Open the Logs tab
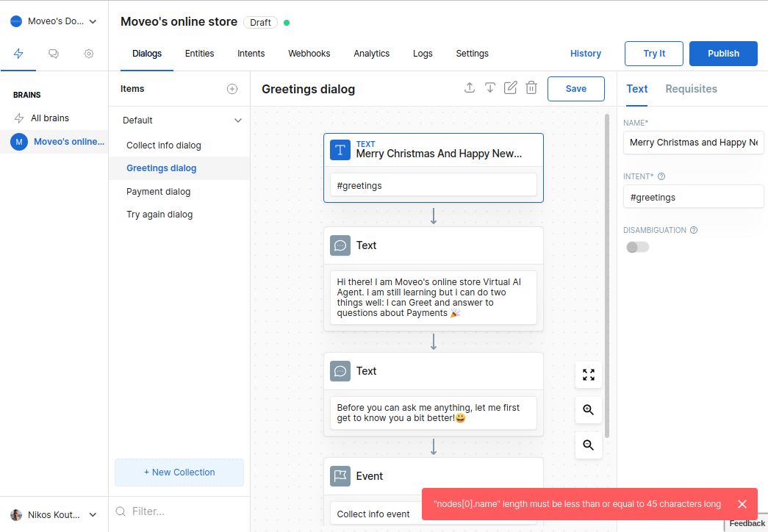Screen dimensions: 768x532 (423, 54)
